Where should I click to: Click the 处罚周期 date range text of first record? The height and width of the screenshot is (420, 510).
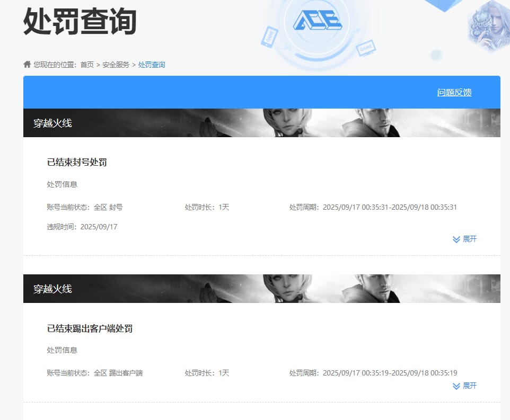click(390, 207)
